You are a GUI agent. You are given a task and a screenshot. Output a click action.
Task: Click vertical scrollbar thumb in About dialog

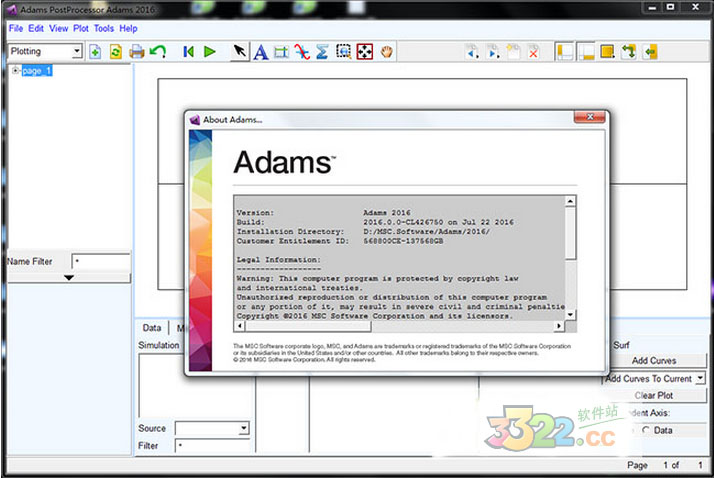tap(571, 233)
